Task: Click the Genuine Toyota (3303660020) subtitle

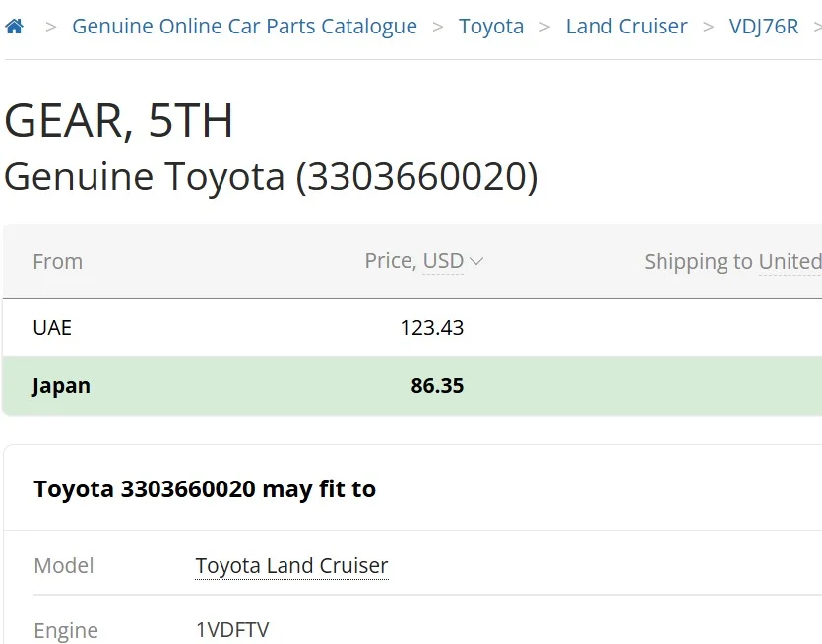Action: tap(271, 177)
